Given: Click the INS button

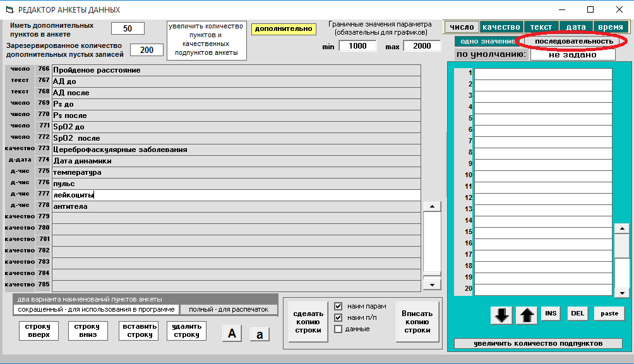Looking at the screenshot, I should [551, 314].
